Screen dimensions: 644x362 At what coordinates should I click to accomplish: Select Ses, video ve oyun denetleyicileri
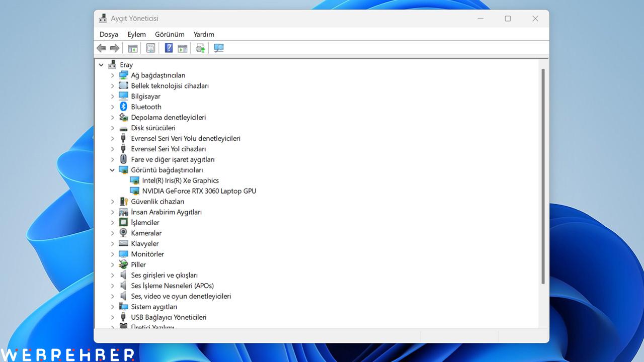coord(181,296)
